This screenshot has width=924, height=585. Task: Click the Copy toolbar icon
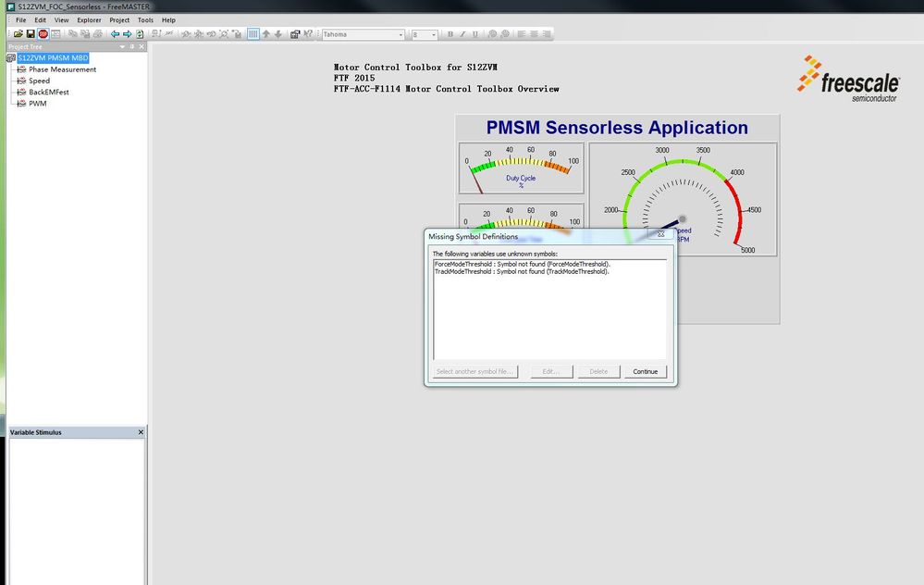coord(72,34)
